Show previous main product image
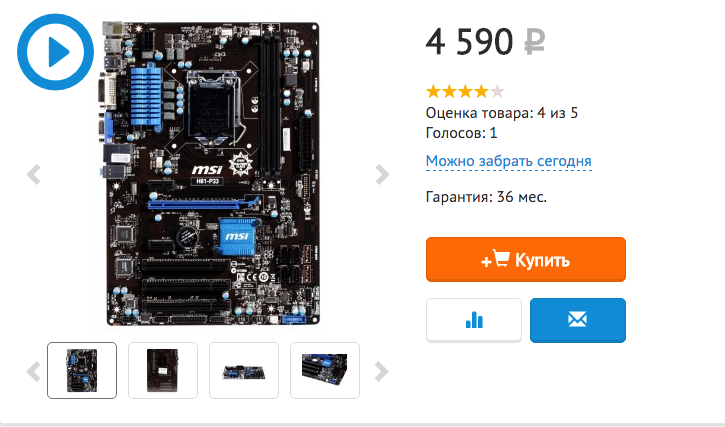Viewport: 725px width, 427px height. pyautogui.click(x=34, y=174)
